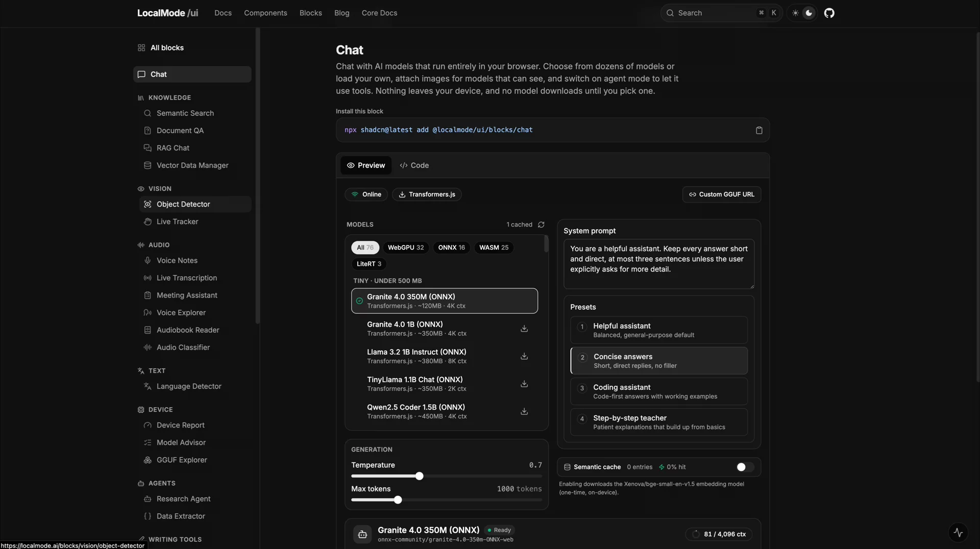Click the LocalMode /ui logo
Screen dimensions: 980x549
tap(167, 13)
